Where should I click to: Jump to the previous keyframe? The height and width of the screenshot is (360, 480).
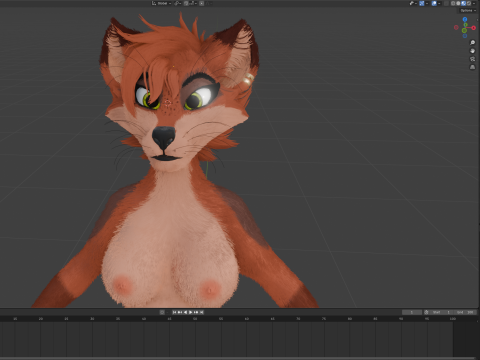180,312
